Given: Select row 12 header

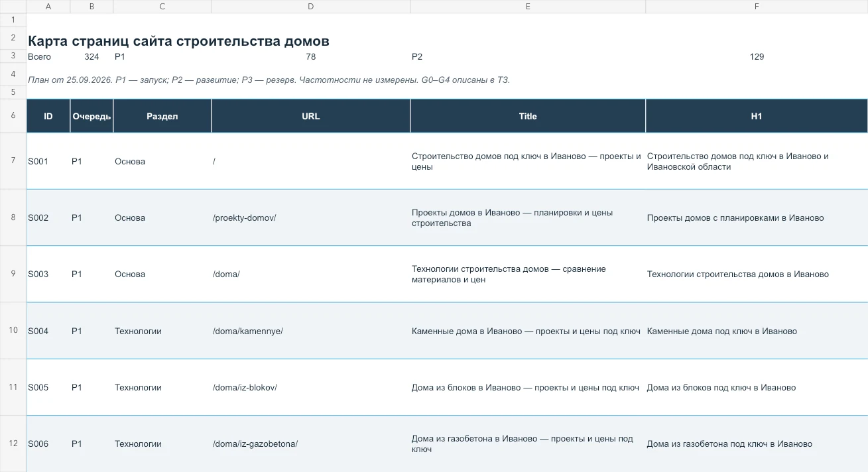Looking at the screenshot, I should point(13,443).
